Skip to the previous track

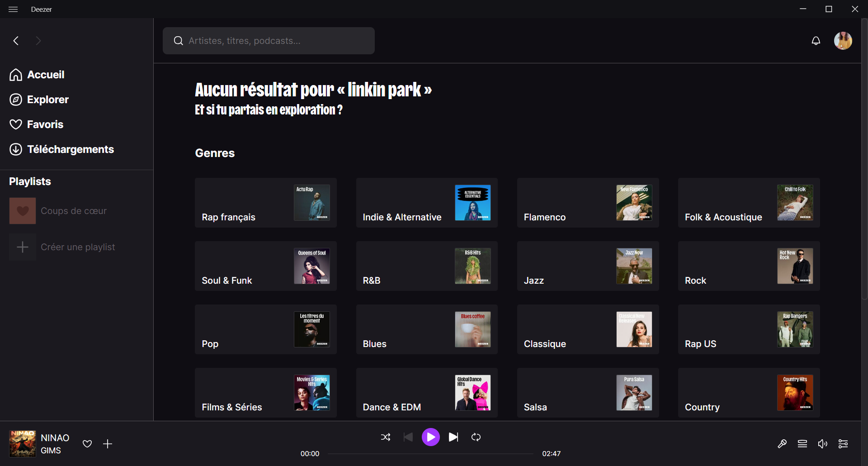(x=408, y=437)
